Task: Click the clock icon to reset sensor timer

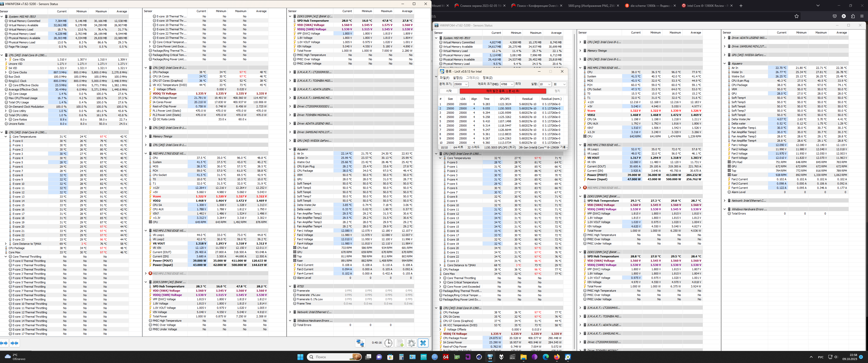Action: 388,343
